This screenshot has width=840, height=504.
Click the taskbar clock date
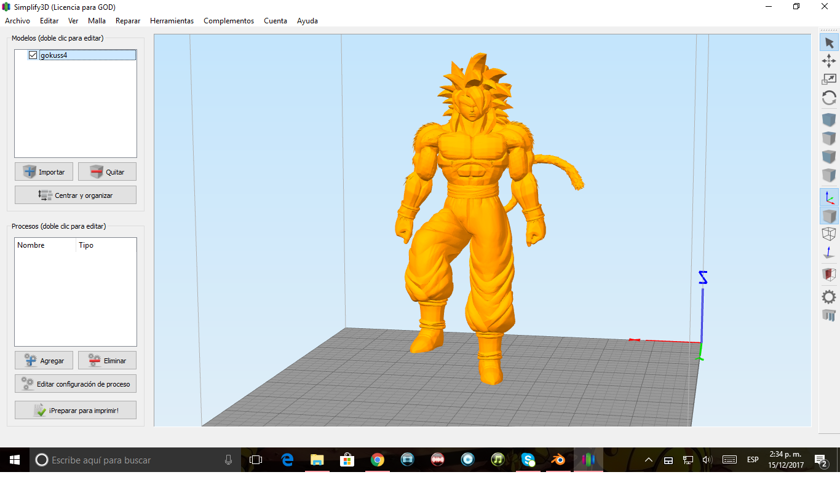pyautogui.click(x=785, y=465)
